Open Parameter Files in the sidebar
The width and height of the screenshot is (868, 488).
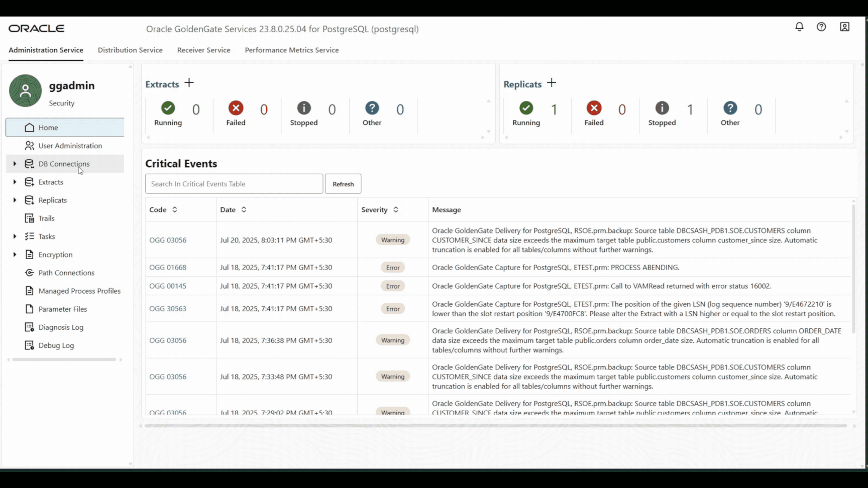(65, 309)
